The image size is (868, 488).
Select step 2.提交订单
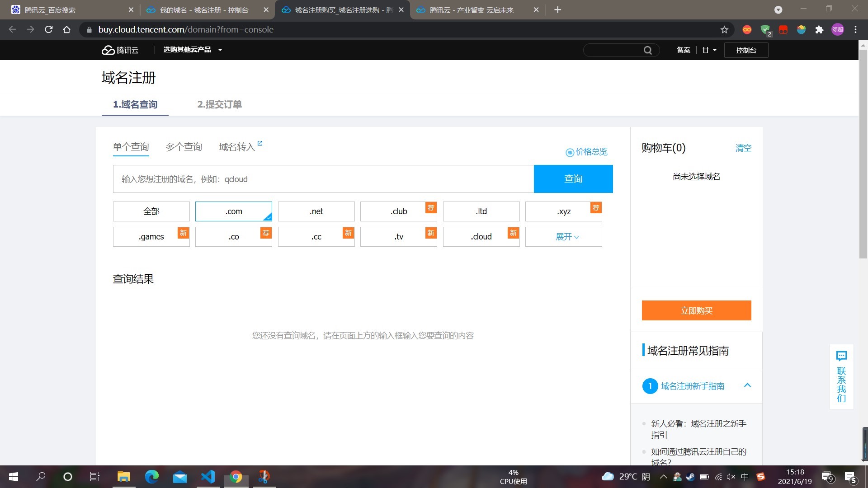(x=219, y=104)
